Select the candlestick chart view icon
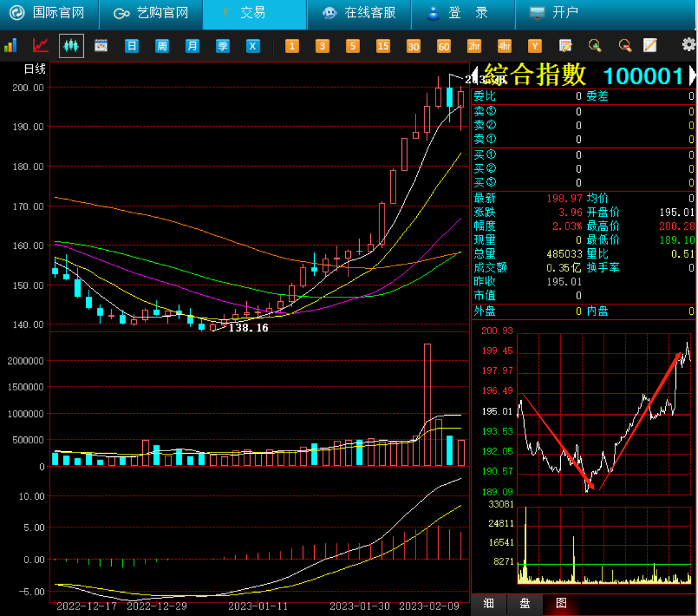Image resolution: width=698 pixels, height=616 pixels. [71, 45]
